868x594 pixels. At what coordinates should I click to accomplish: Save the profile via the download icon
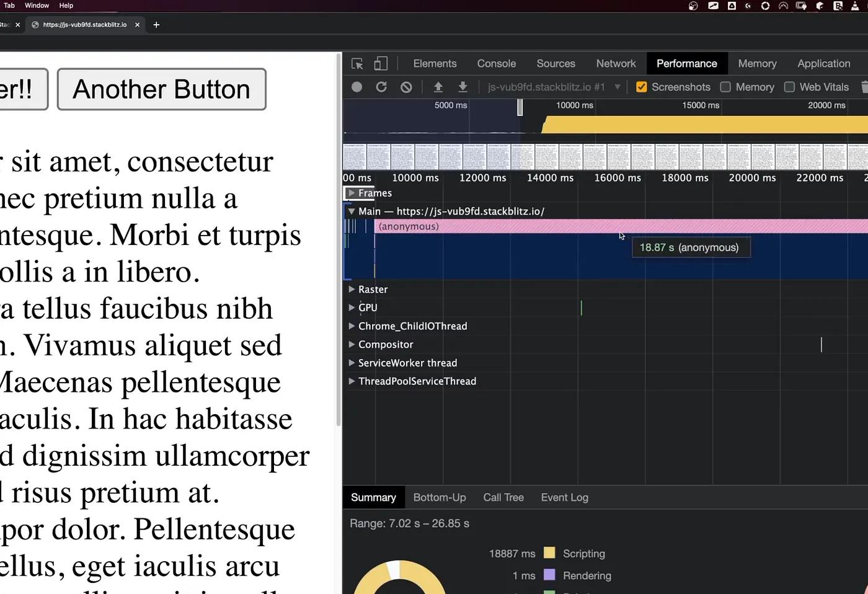tap(463, 87)
